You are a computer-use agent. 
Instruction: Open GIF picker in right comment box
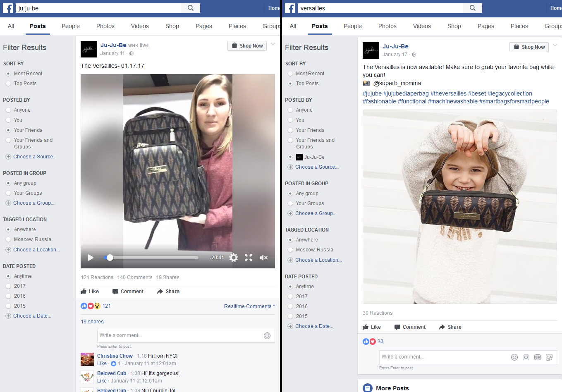click(x=538, y=357)
